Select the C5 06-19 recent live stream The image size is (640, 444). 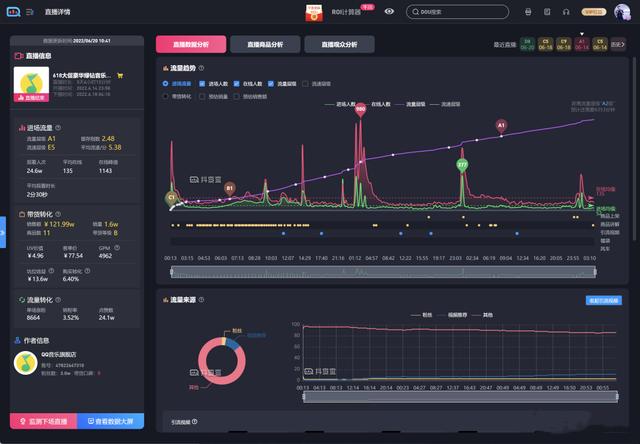(547, 44)
